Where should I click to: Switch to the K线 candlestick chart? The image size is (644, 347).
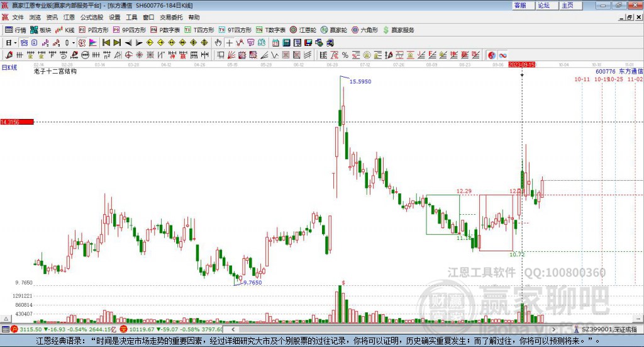[65, 30]
